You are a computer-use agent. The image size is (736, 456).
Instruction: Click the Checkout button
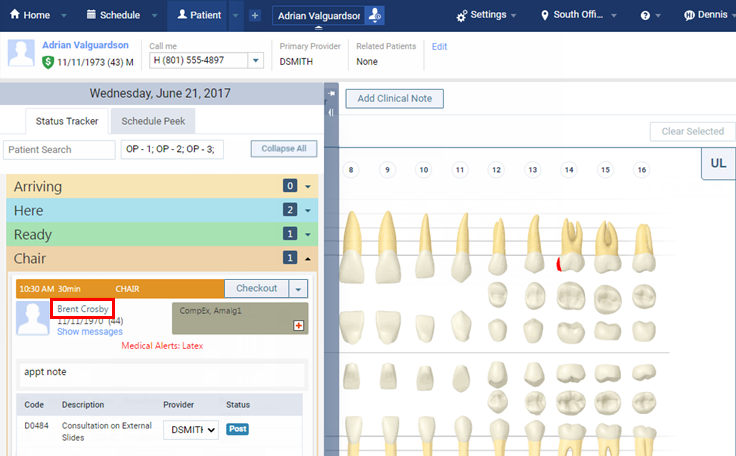point(256,288)
